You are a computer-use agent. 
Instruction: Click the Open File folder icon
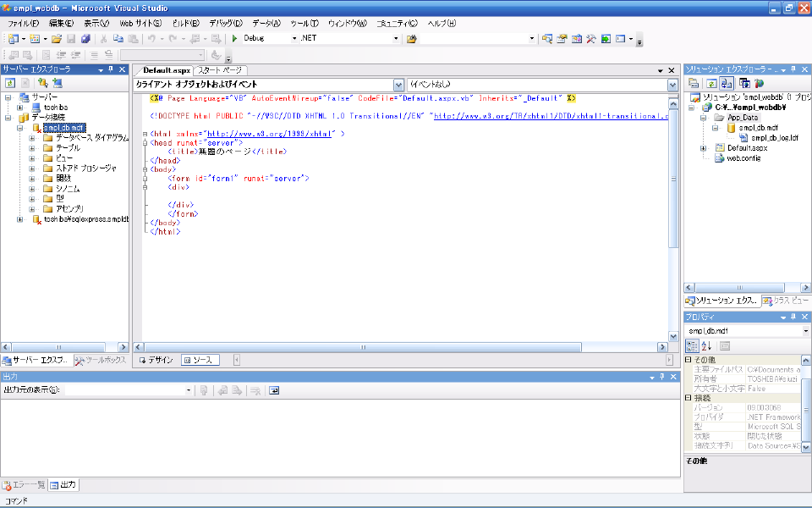tap(57, 38)
